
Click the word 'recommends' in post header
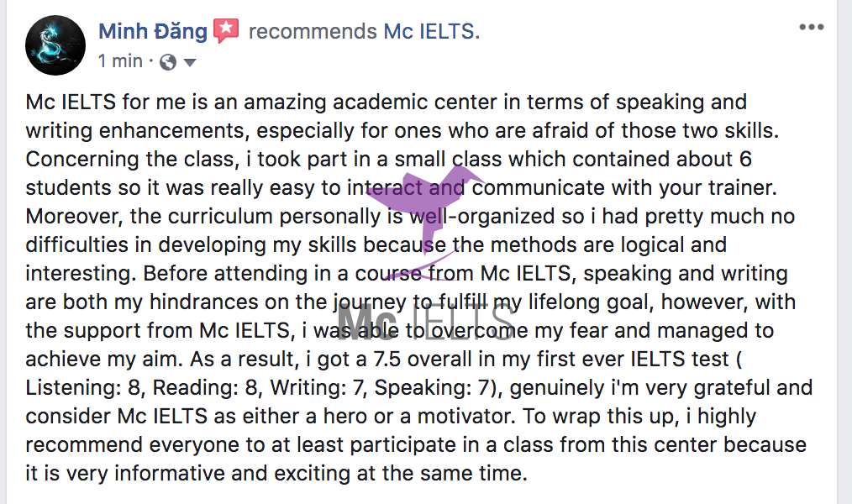coord(313,32)
